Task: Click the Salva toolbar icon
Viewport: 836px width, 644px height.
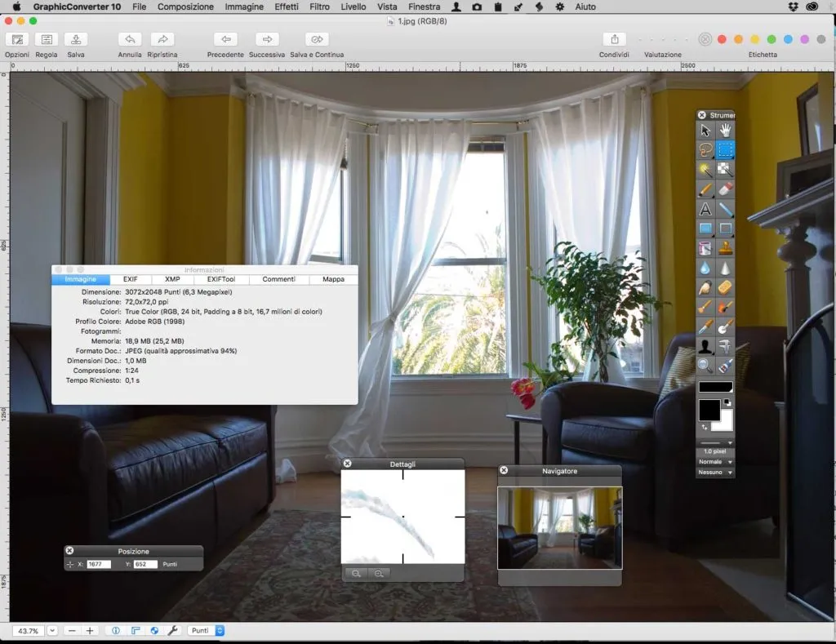Action: (76, 39)
